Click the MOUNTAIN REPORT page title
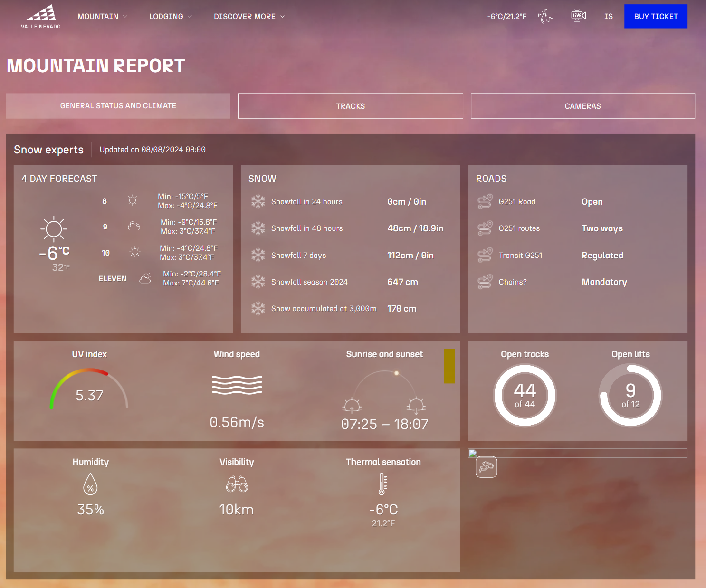 point(96,66)
